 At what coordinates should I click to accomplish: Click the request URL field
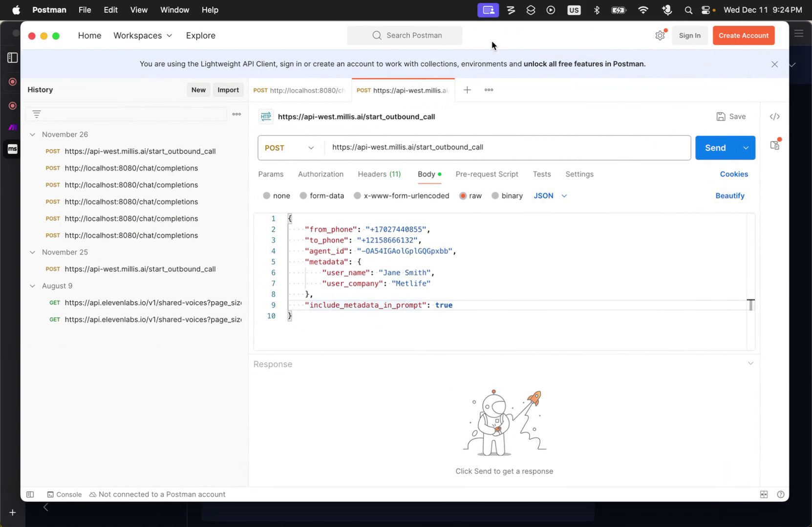(489, 147)
